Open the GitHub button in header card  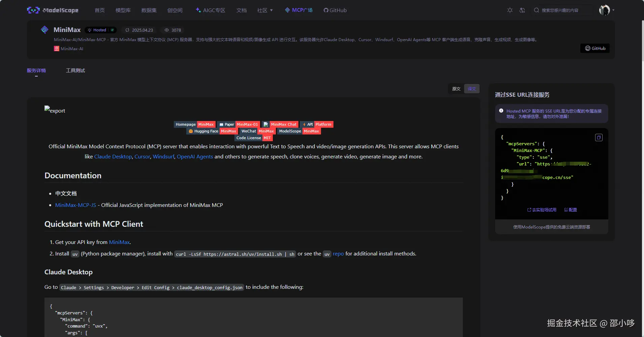click(595, 48)
